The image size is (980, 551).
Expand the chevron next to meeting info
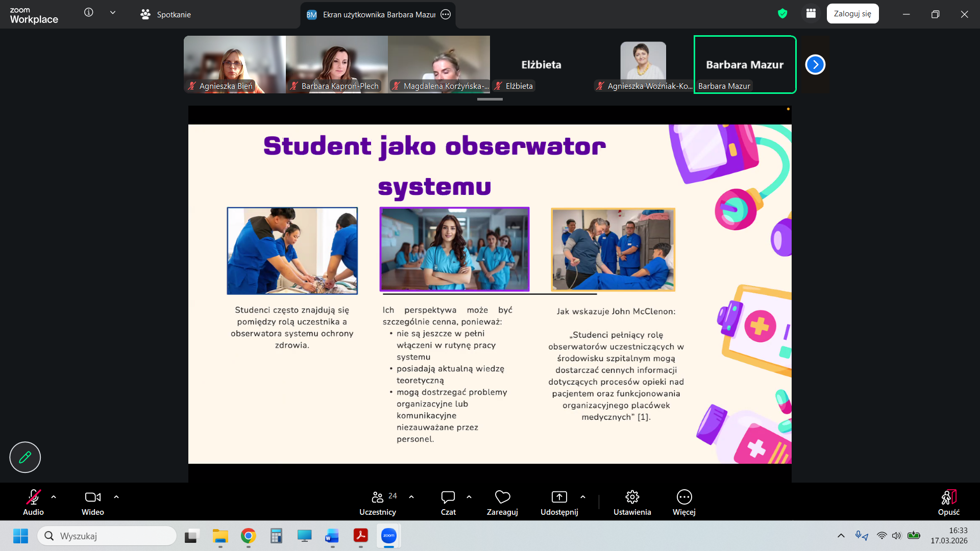pos(113,13)
